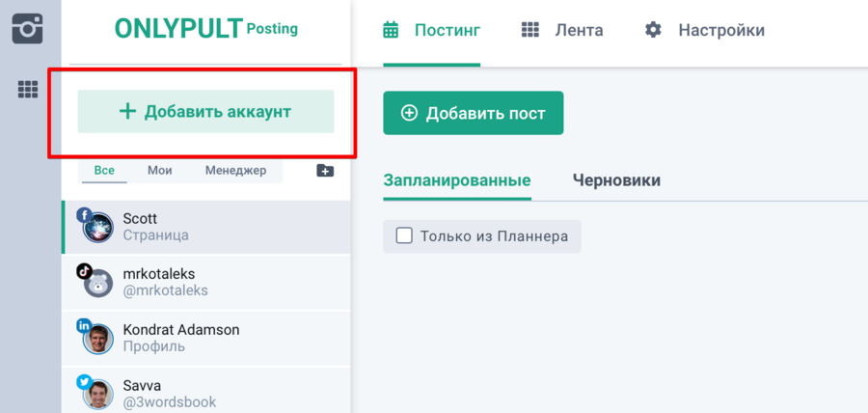Image resolution: width=868 pixels, height=413 pixels.
Task: Click mrkotaleks TikTok account avatar
Action: (x=97, y=283)
